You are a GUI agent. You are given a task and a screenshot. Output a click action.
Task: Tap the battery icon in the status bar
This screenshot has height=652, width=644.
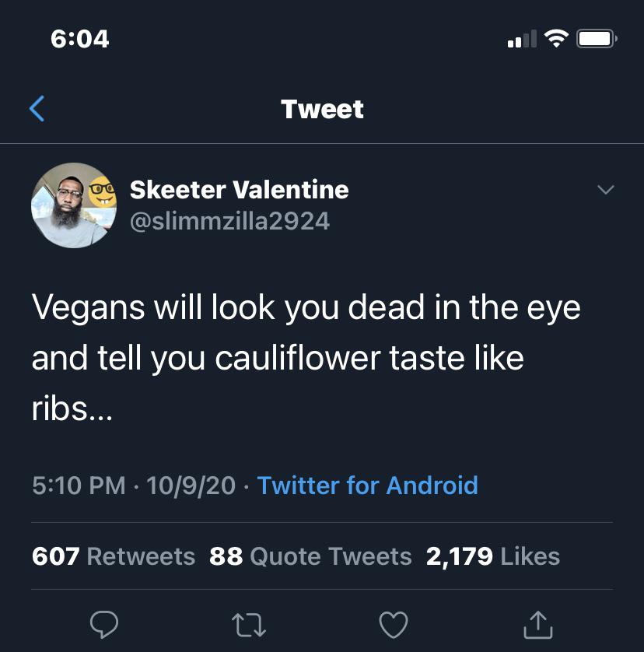(597, 38)
